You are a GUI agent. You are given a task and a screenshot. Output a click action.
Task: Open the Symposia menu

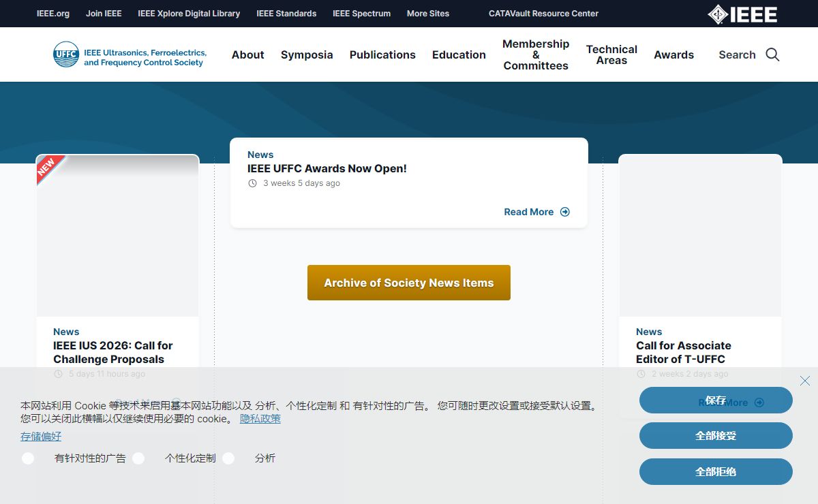307,54
